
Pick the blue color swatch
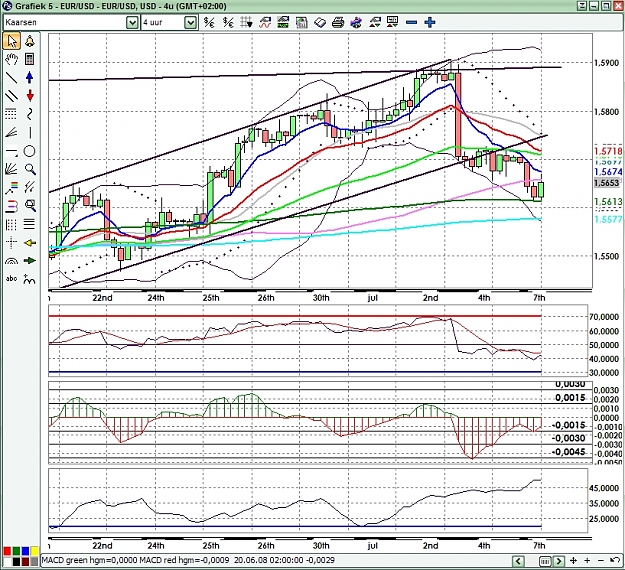(x=25, y=551)
